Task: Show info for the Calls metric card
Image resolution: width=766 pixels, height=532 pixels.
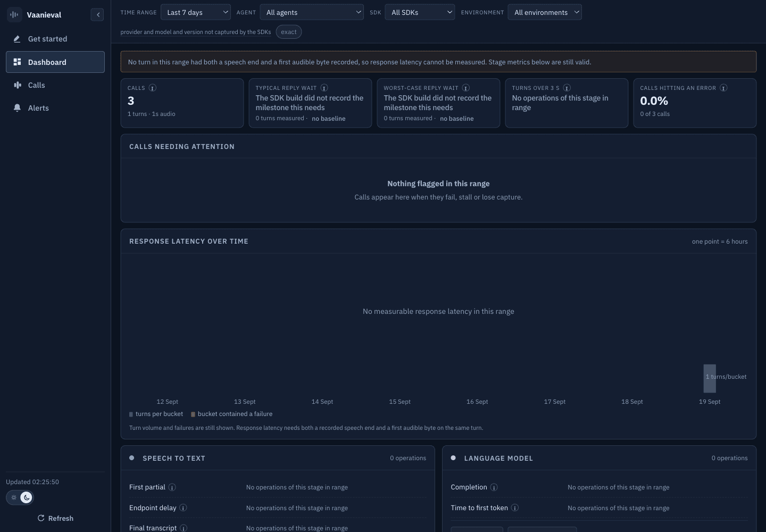Action: pyautogui.click(x=153, y=88)
